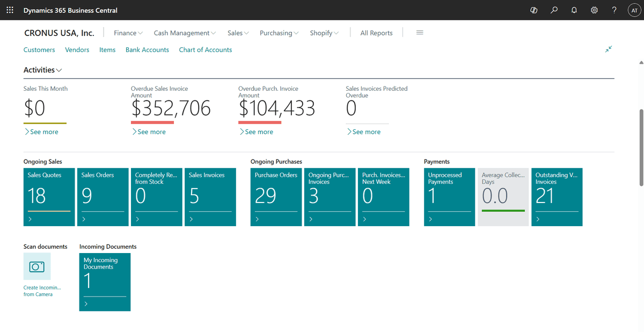Open Chart of Accounts
The width and height of the screenshot is (644, 332).
click(205, 49)
